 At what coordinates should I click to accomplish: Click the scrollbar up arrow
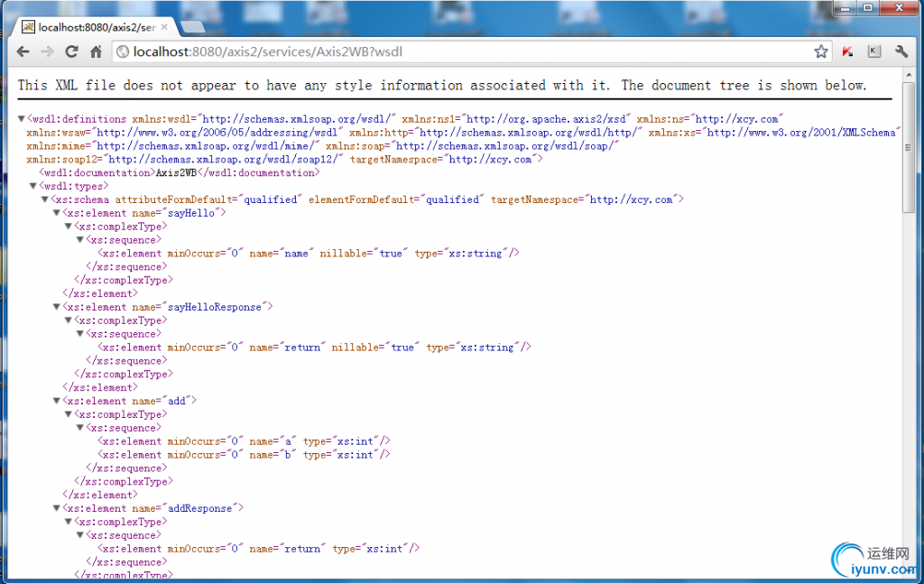[x=909, y=74]
